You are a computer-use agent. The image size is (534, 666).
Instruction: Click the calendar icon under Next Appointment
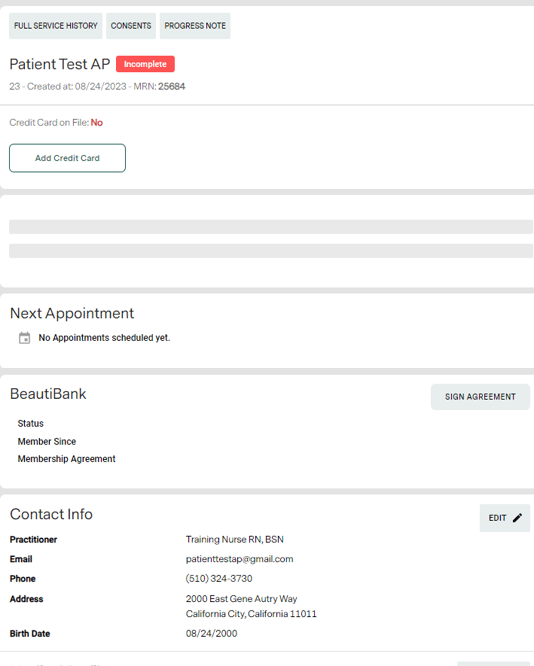pyautogui.click(x=25, y=338)
